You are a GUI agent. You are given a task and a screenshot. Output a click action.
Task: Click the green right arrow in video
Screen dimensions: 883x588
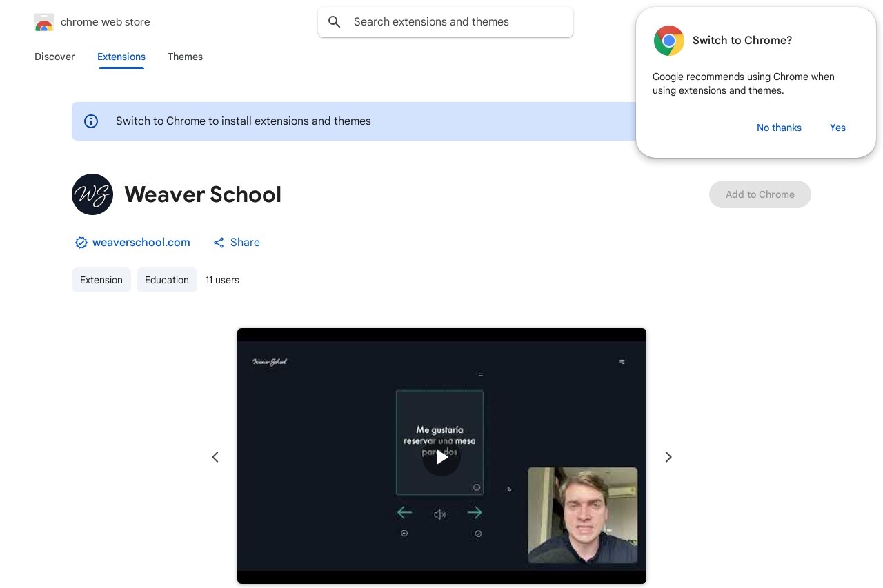coord(475,512)
